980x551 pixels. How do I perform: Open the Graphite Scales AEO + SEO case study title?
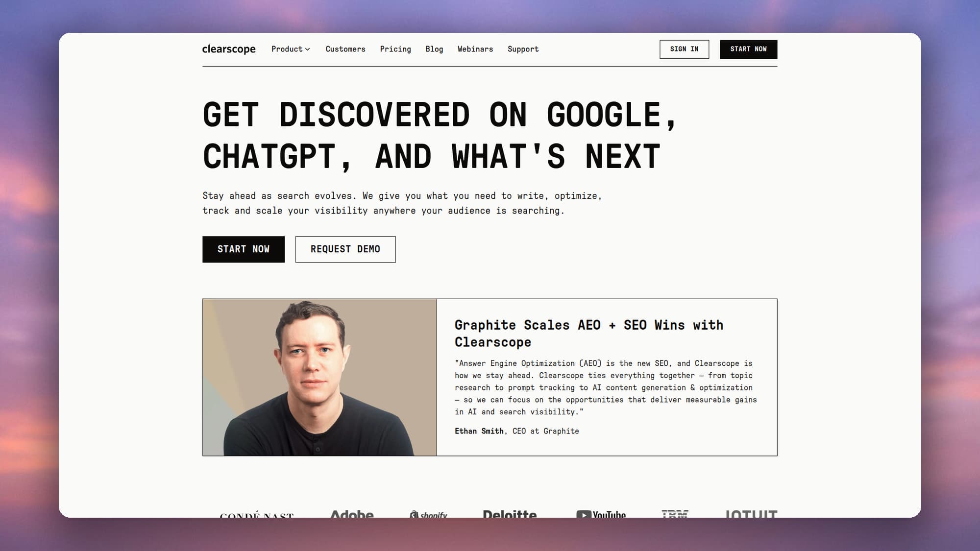tap(589, 334)
